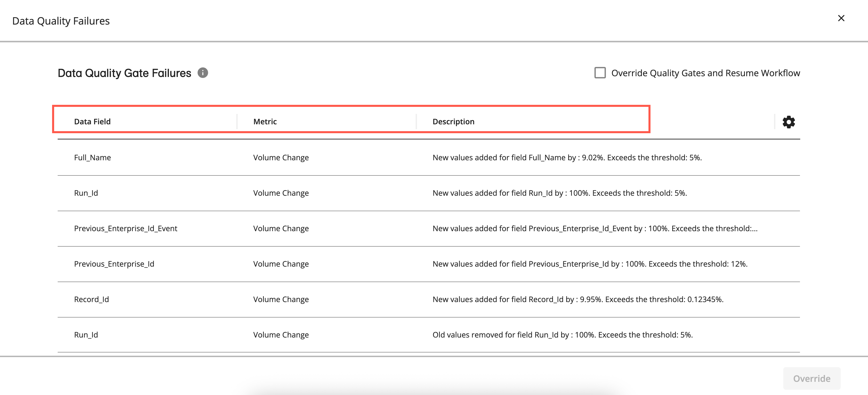This screenshot has height=395, width=868.
Task: Click Run_Id cell in the 'New values added' row
Action: [x=86, y=193]
